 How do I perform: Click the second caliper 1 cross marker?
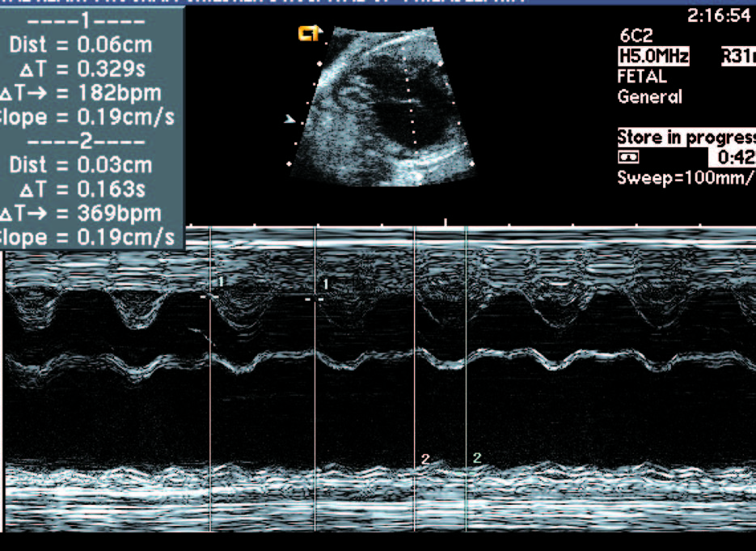tap(315, 299)
